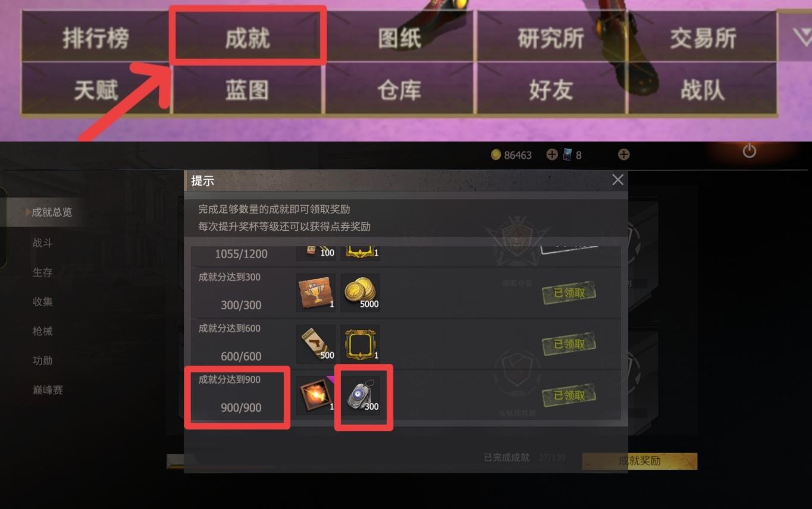Click the 成就奖励 rewards button
This screenshot has height=509, width=812.
point(639,461)
